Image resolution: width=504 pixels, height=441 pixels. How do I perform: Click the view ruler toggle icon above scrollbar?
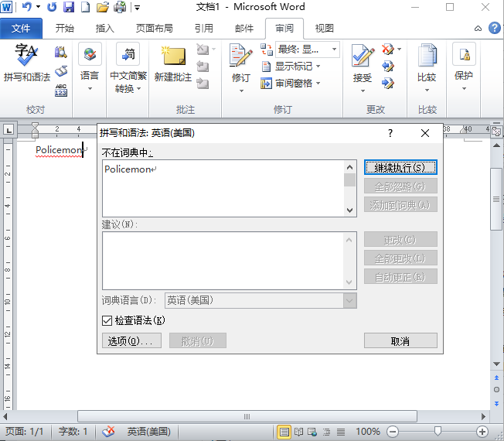496,132
